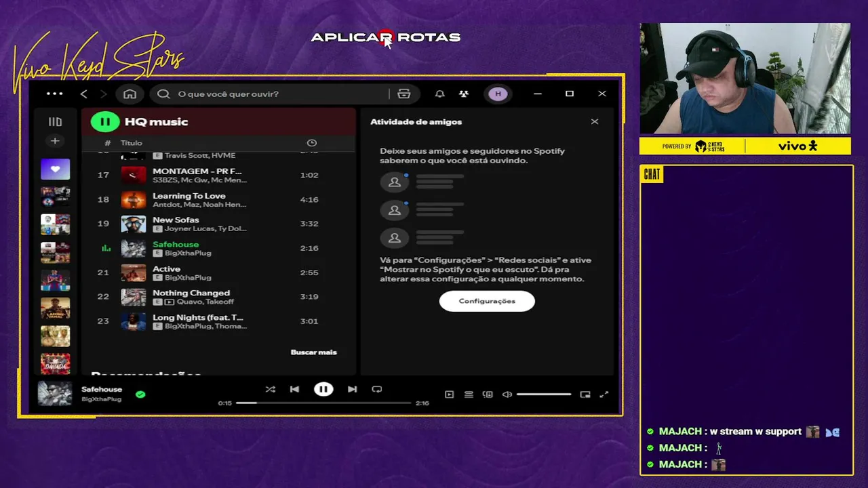Click the song progress bar
Viewport: 868px width, 488px height.
click(x=323, y=403)
